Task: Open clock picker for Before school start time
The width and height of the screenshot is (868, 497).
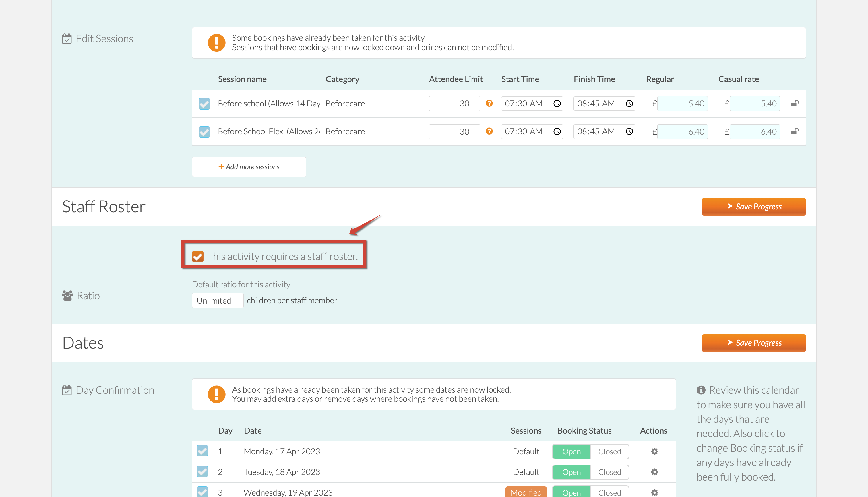Action: [557, 103]
